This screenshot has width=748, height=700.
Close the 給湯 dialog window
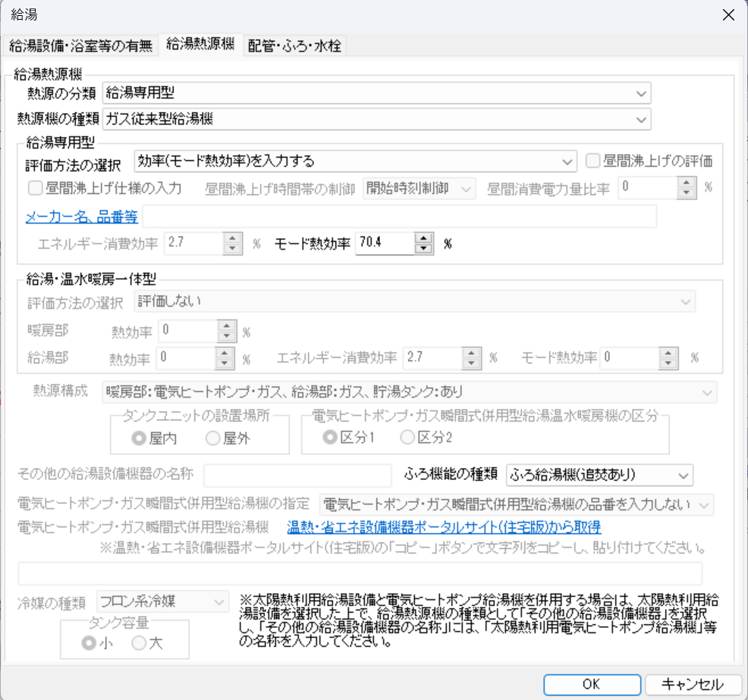pyautogui.click(x=728, y=14)
